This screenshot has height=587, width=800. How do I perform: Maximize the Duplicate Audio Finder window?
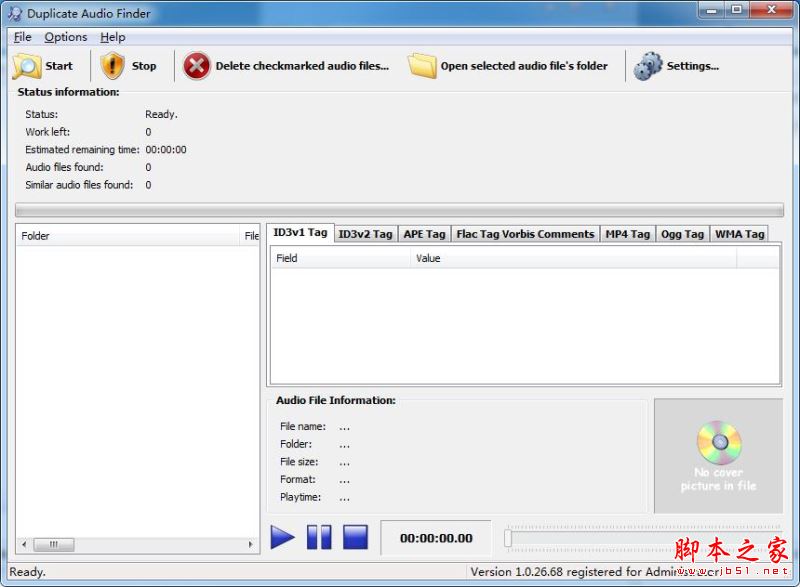(x=736, y=10)
